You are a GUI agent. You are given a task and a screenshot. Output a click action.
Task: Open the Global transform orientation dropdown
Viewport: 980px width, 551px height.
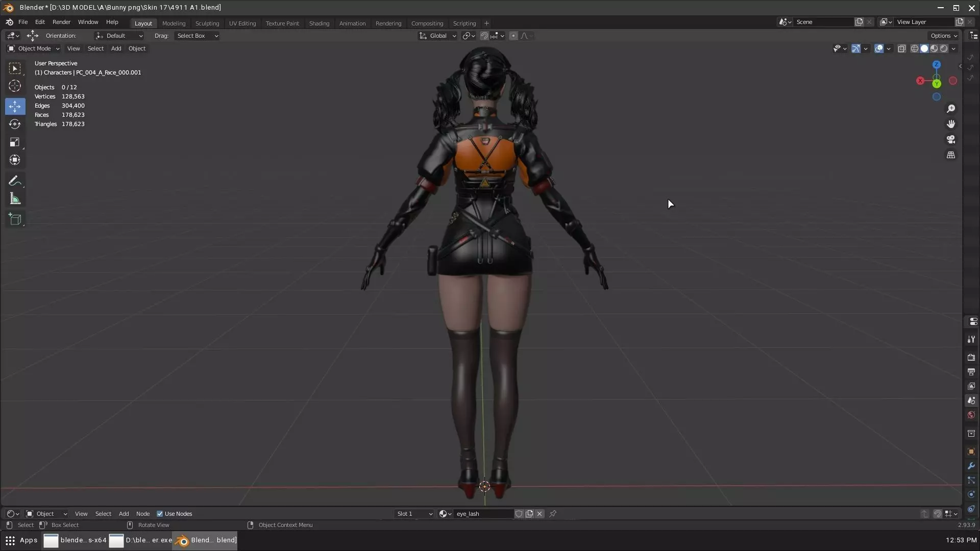[x=437, y=36]
